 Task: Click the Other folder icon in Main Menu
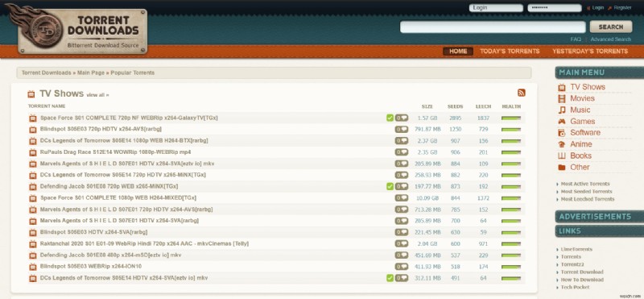click(562, 168)
